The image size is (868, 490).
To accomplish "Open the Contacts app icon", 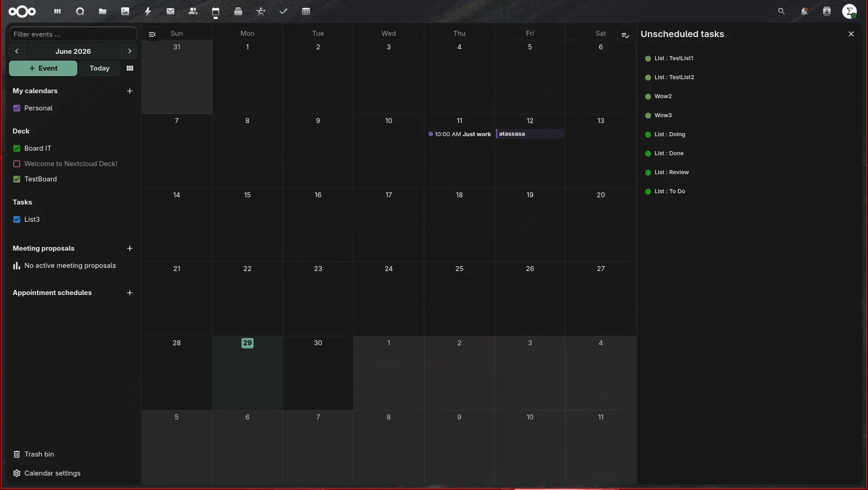I will pyautogui.click(x=193, y=11).
